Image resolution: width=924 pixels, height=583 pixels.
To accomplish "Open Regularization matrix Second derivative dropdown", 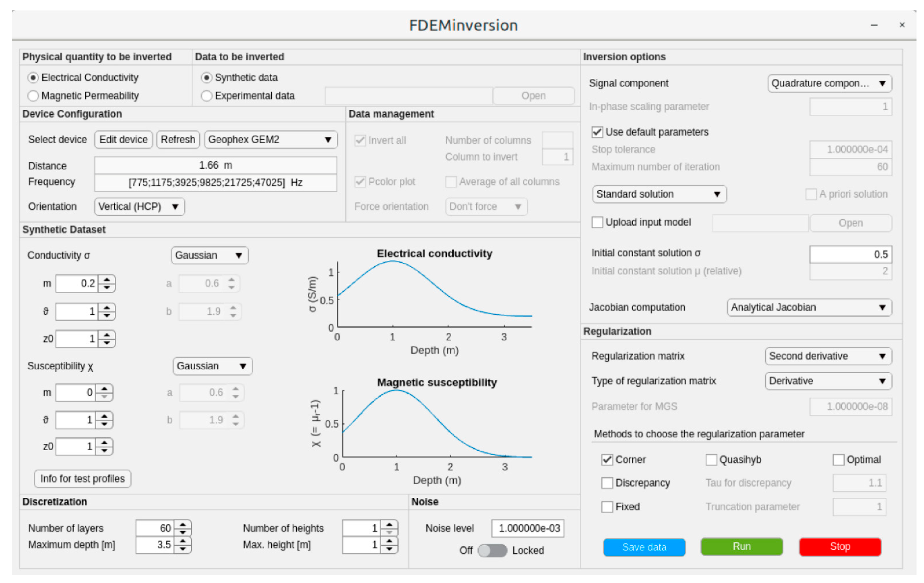I will tap(828, 356).
